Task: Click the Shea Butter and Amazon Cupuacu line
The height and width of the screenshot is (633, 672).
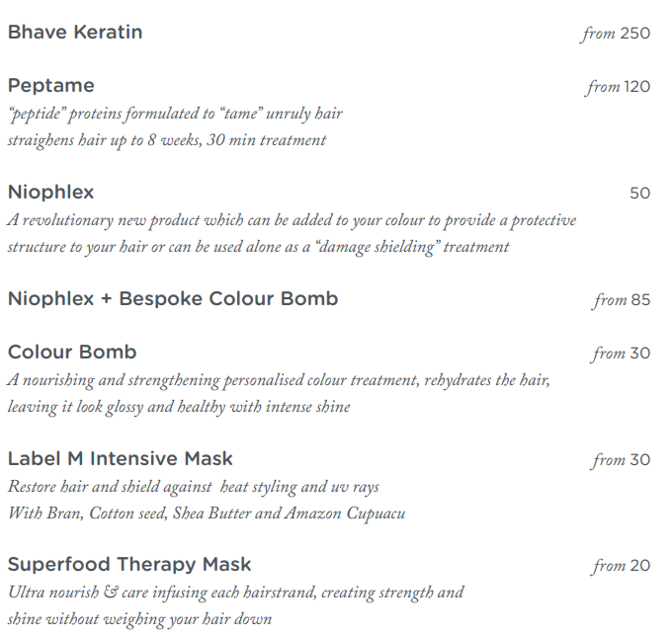Action: coord(207,514)
